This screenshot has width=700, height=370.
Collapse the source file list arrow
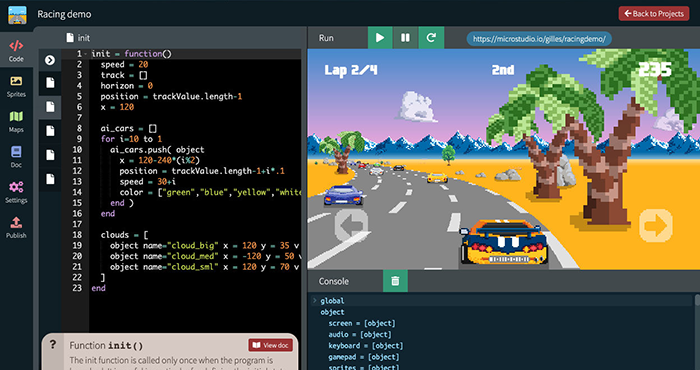tap(50, 60)
